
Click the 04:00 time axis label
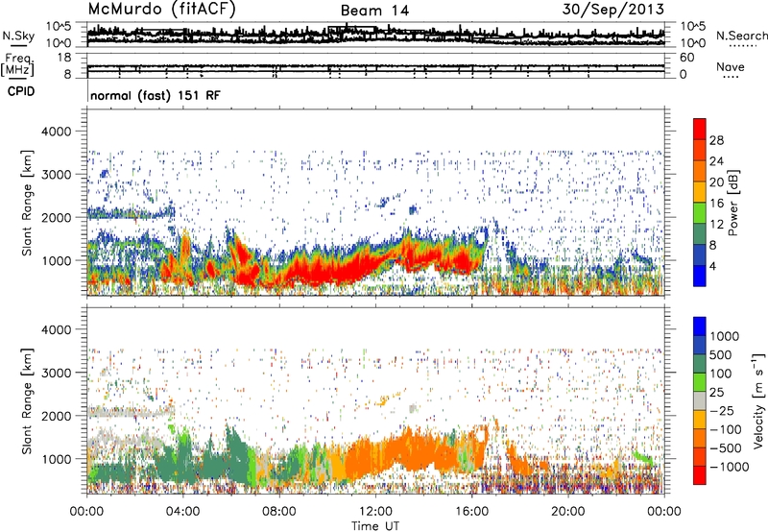(183, 512)
